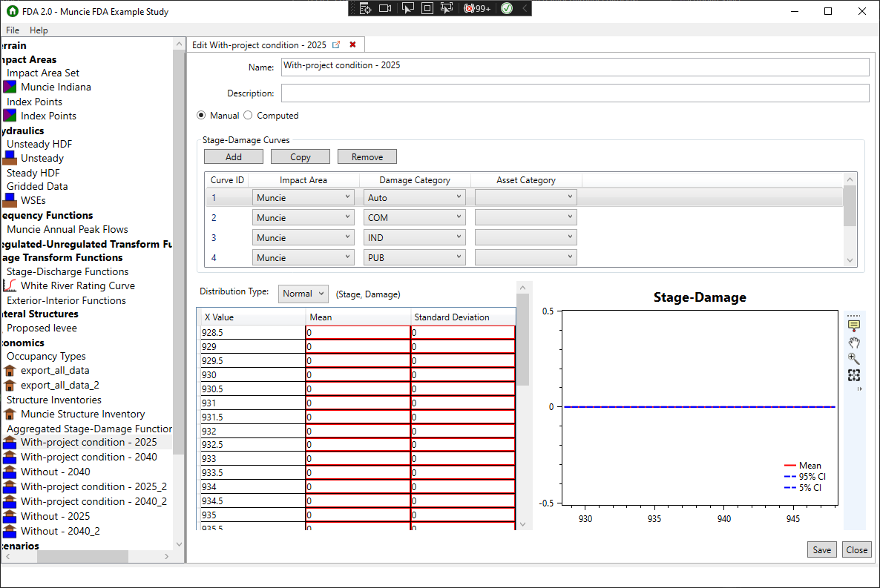Select the White River Rating Curve icon
The height and width of the screenshot is (588, 880).
(8, 285)
